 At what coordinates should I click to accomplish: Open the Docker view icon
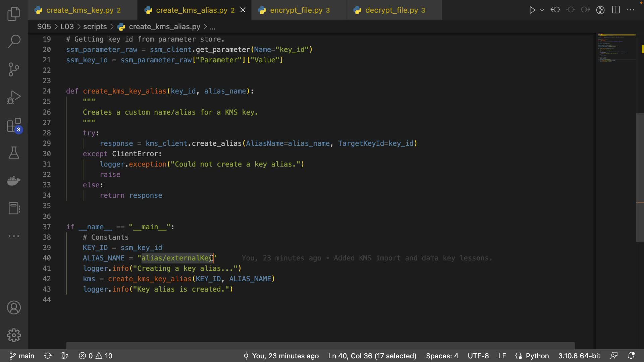[14, 181]
